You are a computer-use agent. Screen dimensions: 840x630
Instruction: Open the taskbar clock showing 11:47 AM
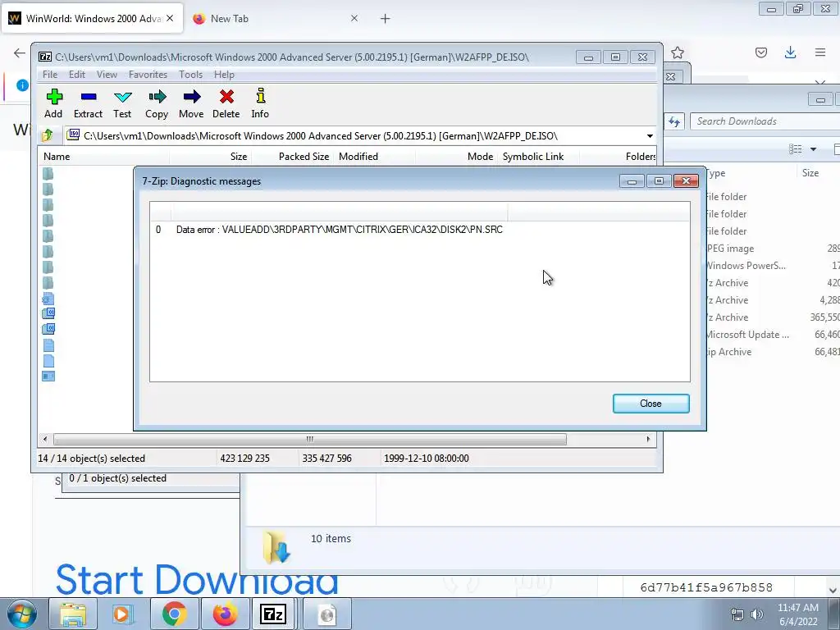click(x=797, y=614)
